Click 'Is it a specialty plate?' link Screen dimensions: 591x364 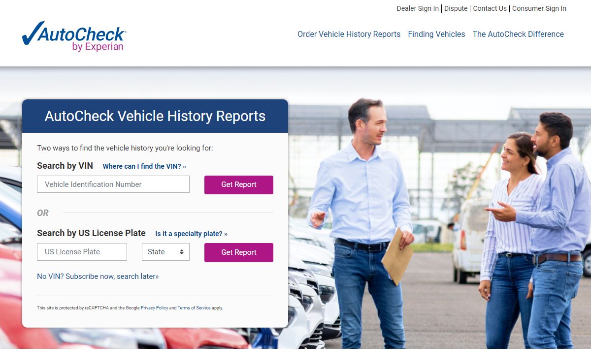(x=191, y=234)
